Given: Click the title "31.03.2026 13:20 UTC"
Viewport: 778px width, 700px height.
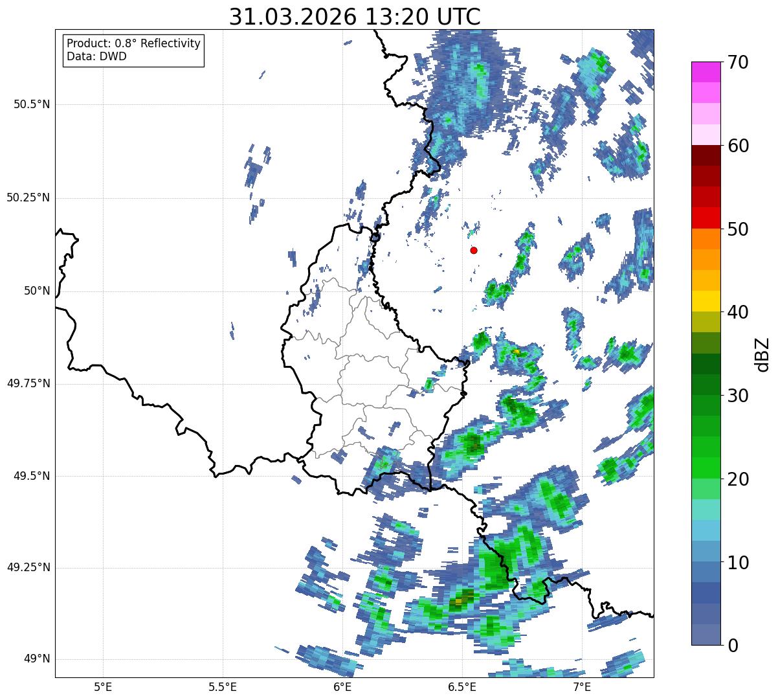Looking at the screenshot, I should pyautogui.click(x=355, y=17).
